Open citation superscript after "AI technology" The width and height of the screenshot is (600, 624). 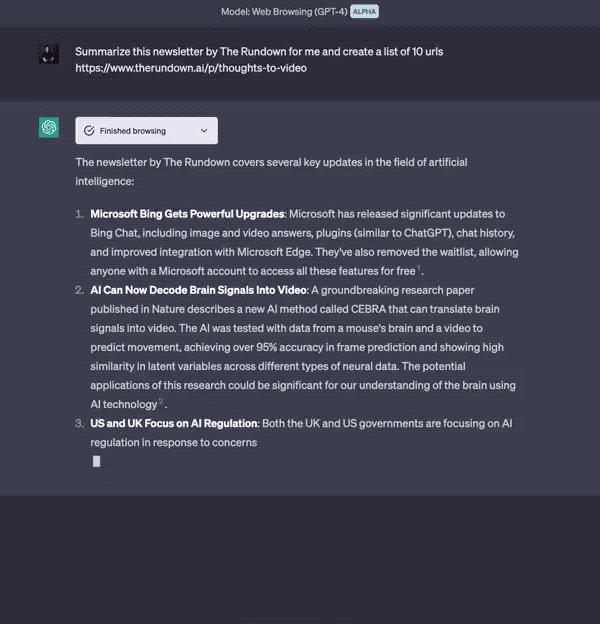(x=161, y=402)
